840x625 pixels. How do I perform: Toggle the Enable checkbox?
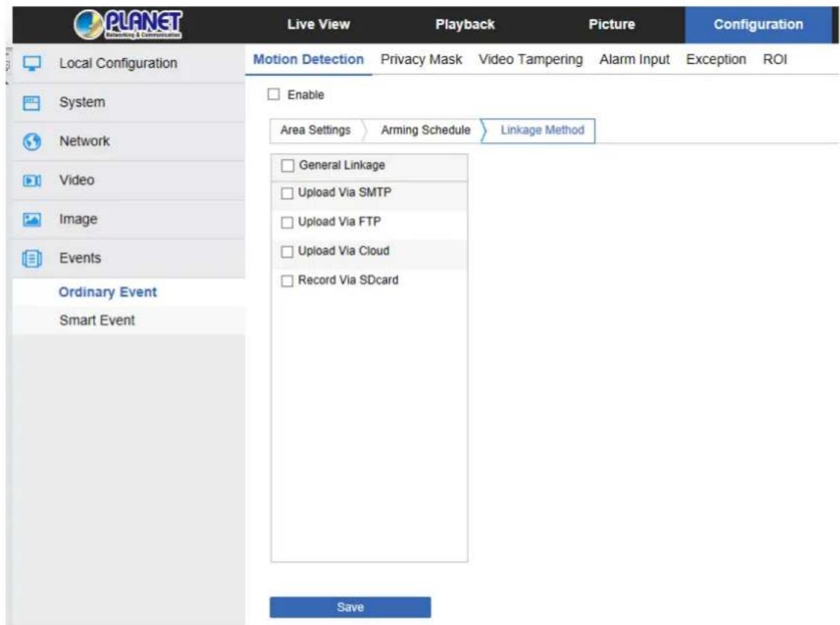pyautogui.click(x=274, y=94)
